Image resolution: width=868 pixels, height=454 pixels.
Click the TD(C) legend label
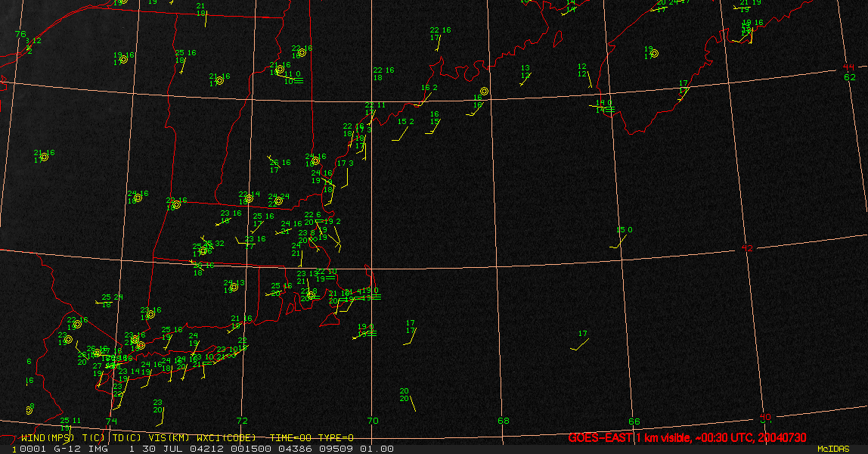tap(127, 438)
